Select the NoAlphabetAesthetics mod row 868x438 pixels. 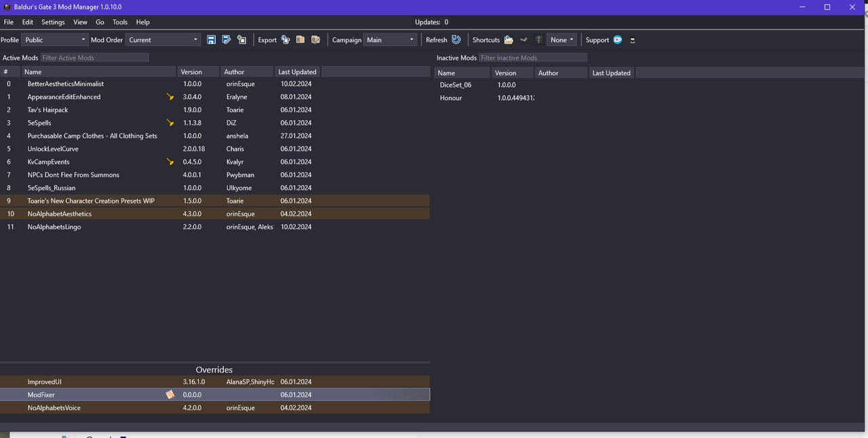(215, 214)
